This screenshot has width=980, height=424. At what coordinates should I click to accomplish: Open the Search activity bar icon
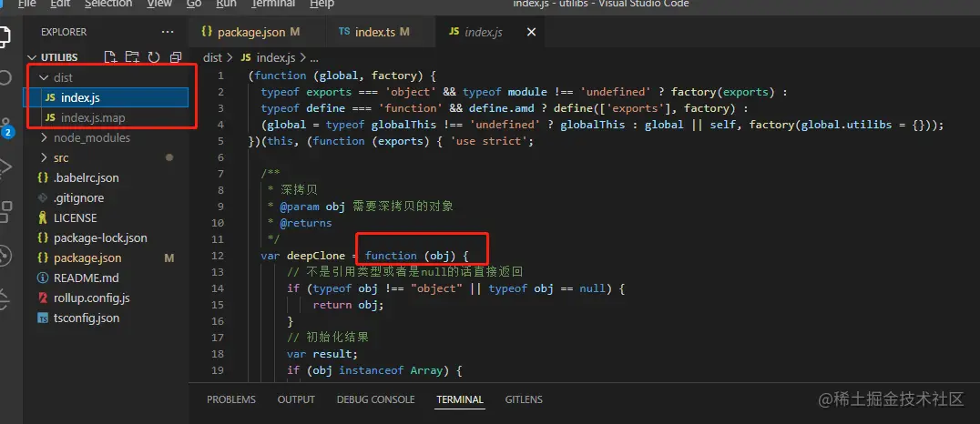pyautogui.click(x=5, y=77)
